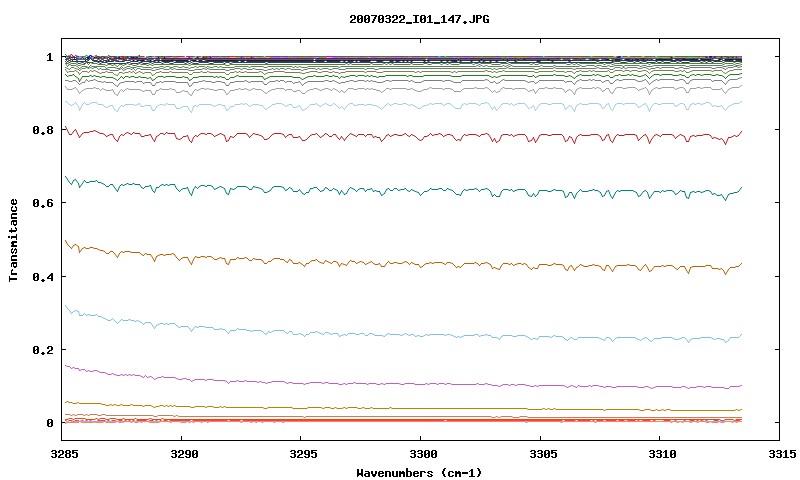Click the x-axis tick label 3310
Screen dimensions: 800x480
coord(662,454)
